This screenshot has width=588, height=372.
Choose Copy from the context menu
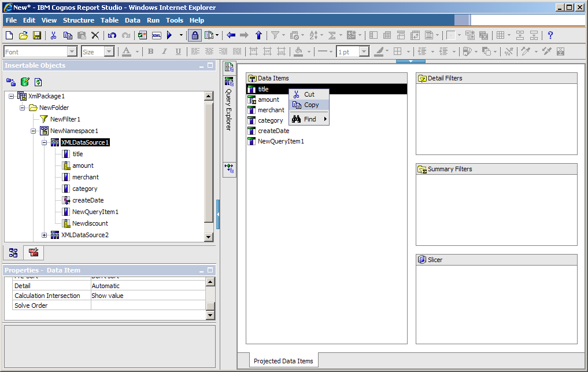tap(309, 105)
